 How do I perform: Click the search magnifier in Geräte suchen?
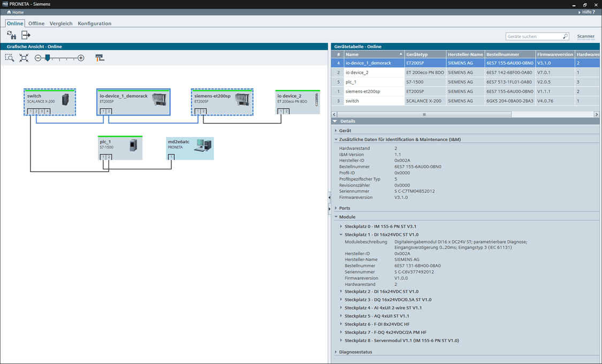pyautogui.click(x=565, y=36)
